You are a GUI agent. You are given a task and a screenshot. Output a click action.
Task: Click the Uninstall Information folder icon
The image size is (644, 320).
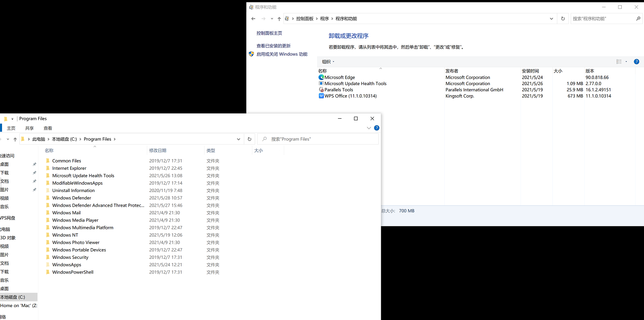[48, 190]
